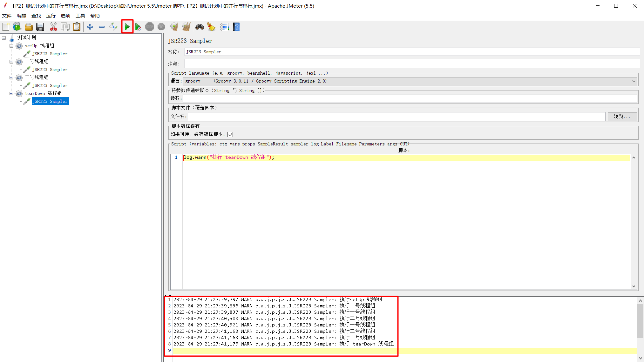Open the 编辑 menu

coord(22,16)
